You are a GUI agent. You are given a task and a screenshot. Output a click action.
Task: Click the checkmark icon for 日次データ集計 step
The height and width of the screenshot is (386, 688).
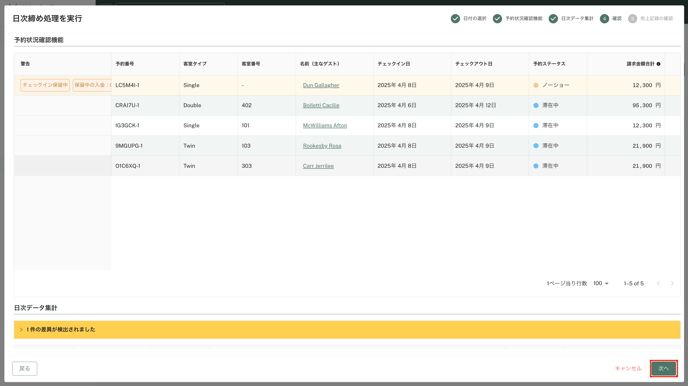click(553, 18)
